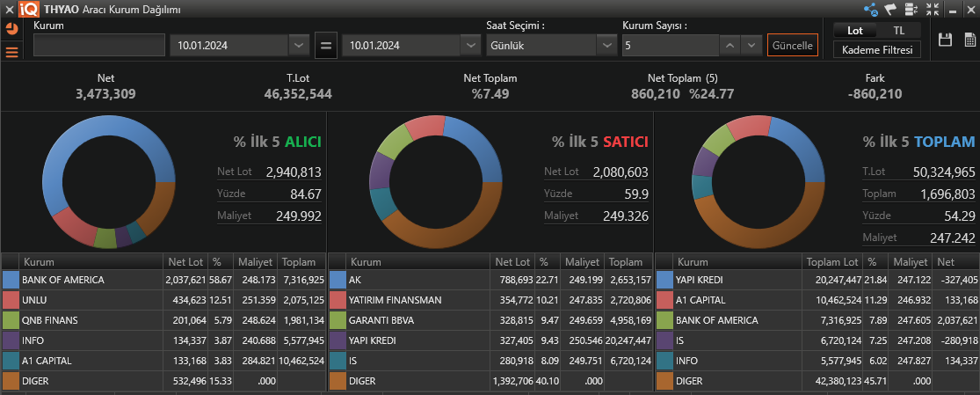The width and height of the screenshot is (980, 395).
Task: Select TL unit toggle
Action: 899,31
